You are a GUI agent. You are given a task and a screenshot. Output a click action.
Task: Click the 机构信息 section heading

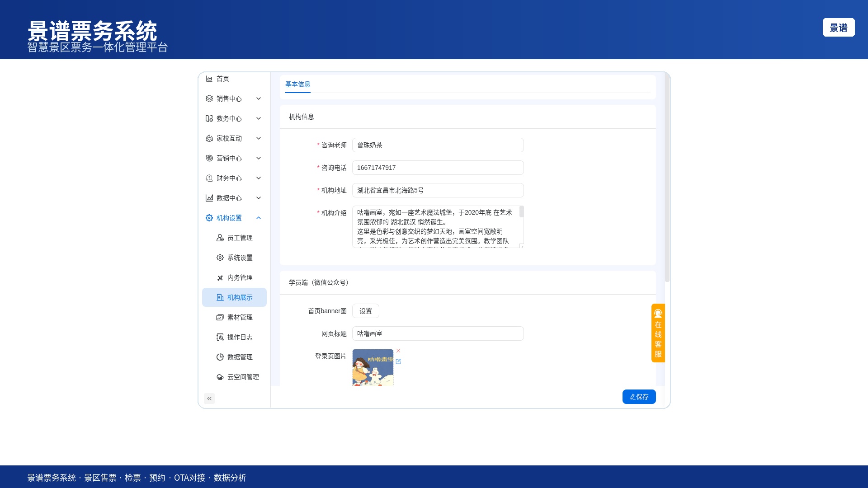[302, 117]
